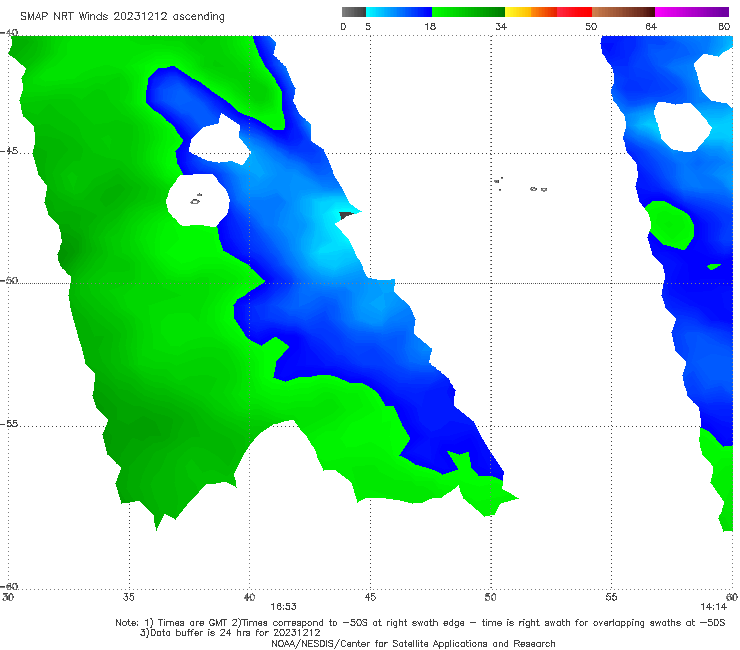Image resolution: width=740 pixels, height=650 pixels.
Task: Click the small island inside the white circular gap
Action: click(196, 200)
